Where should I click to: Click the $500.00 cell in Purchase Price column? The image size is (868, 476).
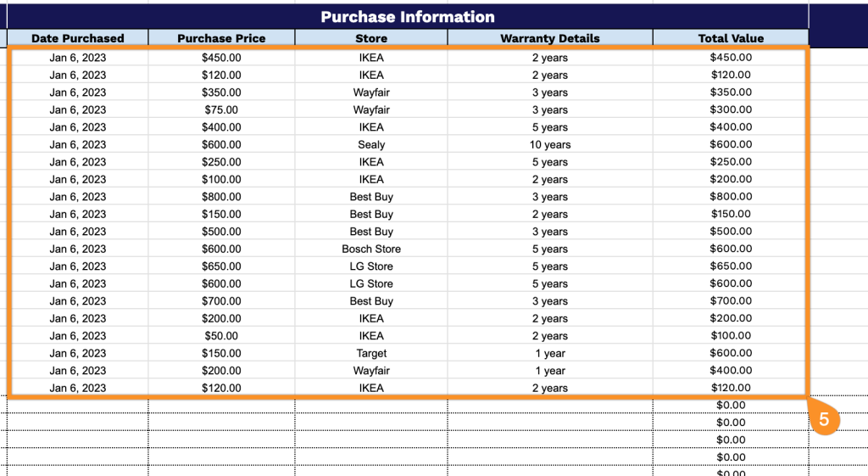coord(221,232)
